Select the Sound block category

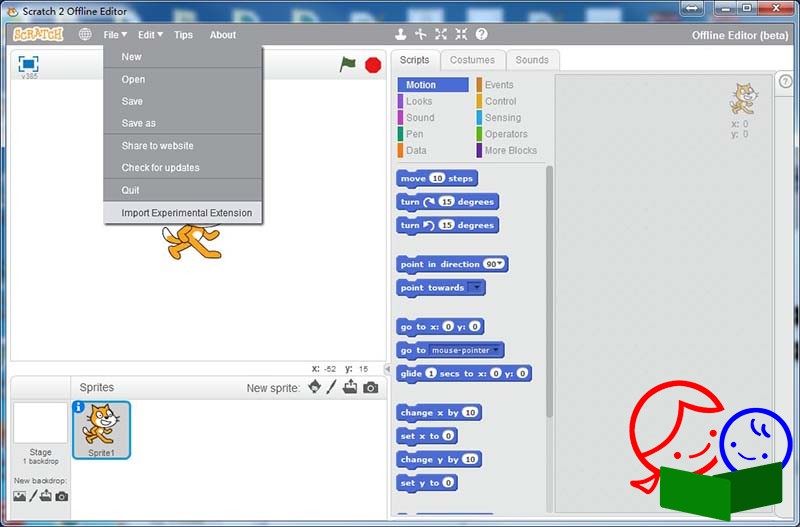point(433,117)
